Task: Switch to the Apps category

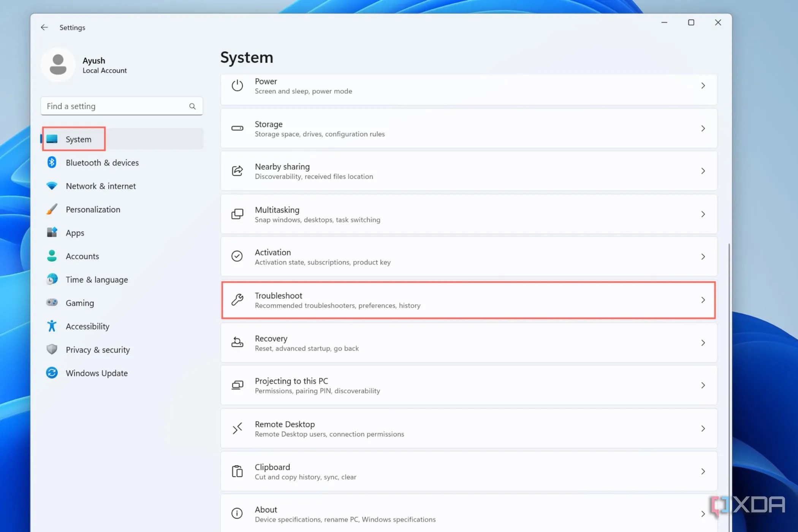Action: pos(122,233)
